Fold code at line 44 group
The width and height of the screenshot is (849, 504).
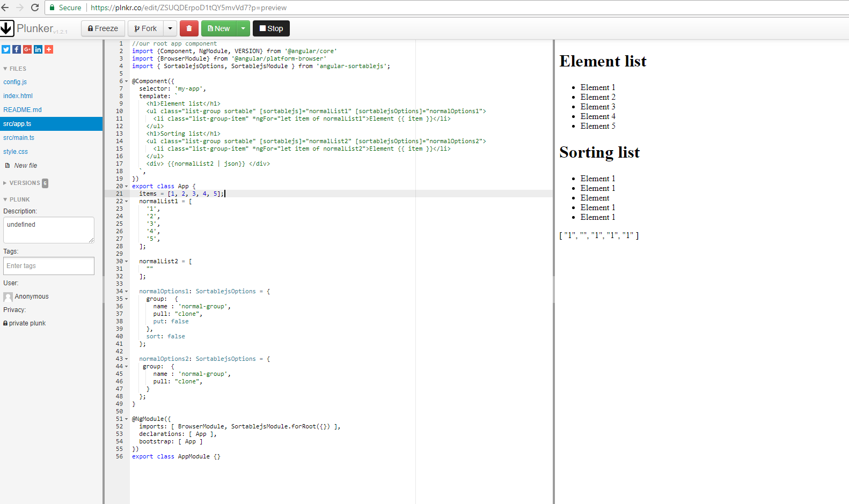click(x=127, y=367)
